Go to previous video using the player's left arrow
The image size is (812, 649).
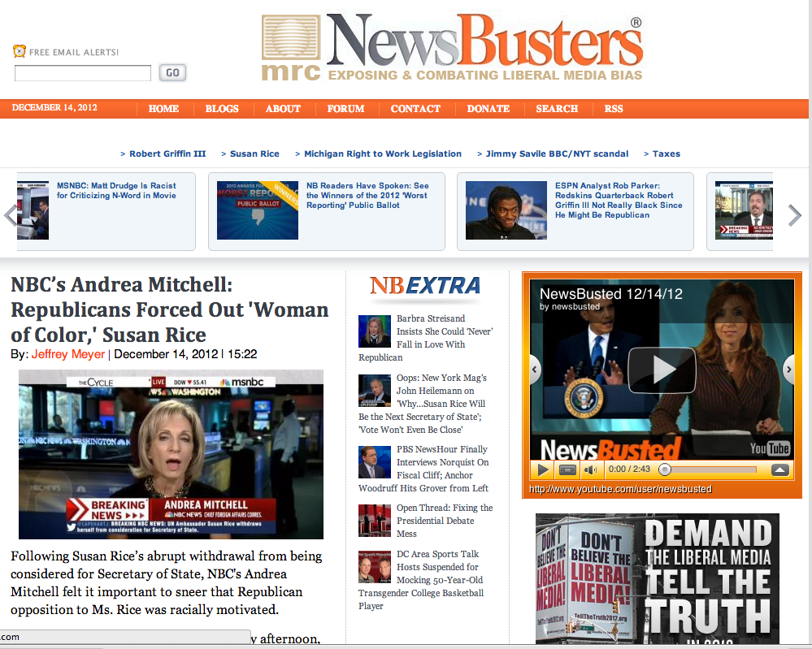[x=535, y=370]
